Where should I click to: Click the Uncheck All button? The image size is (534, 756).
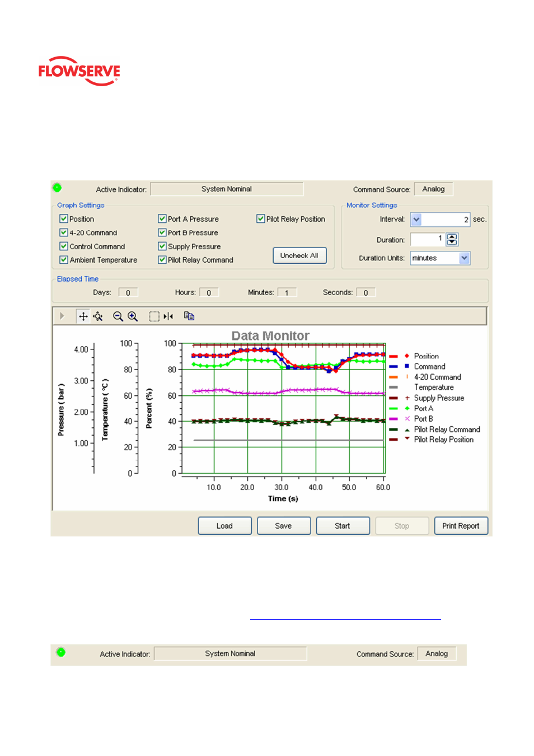click(x=299, y=255)
